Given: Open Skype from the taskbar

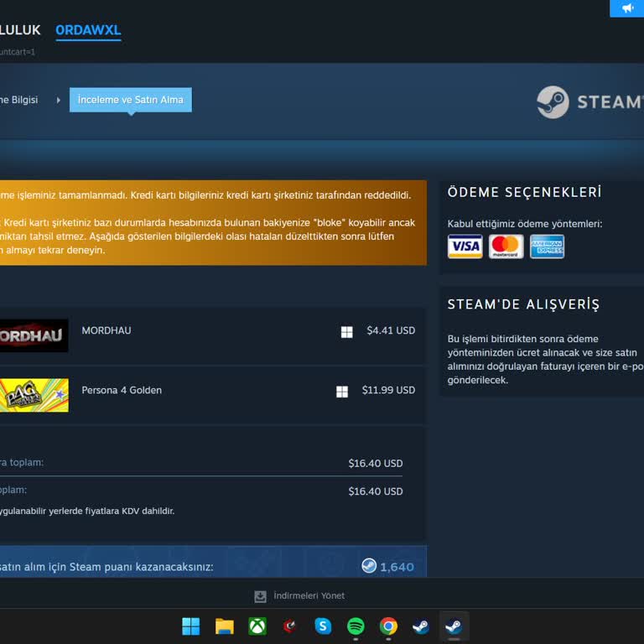Looking at the screenshot, I should point(323,626).
